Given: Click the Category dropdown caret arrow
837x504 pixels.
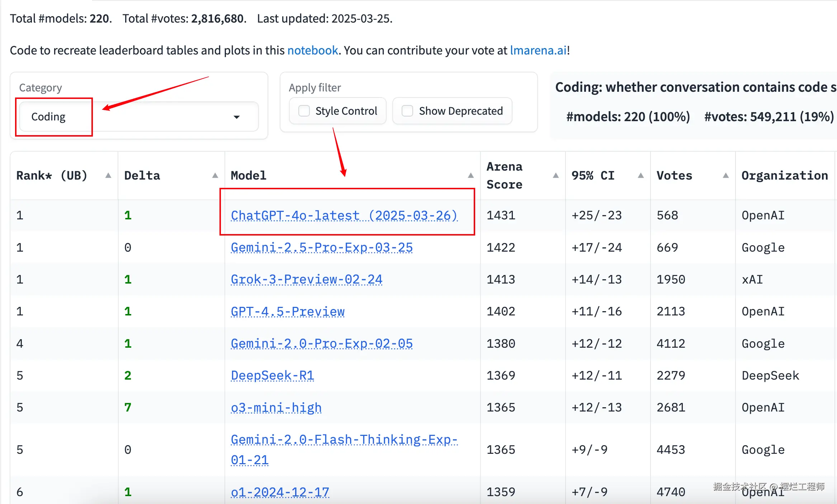Looking at the screenshot, I should pyautogui.click(x=237, y=117).
